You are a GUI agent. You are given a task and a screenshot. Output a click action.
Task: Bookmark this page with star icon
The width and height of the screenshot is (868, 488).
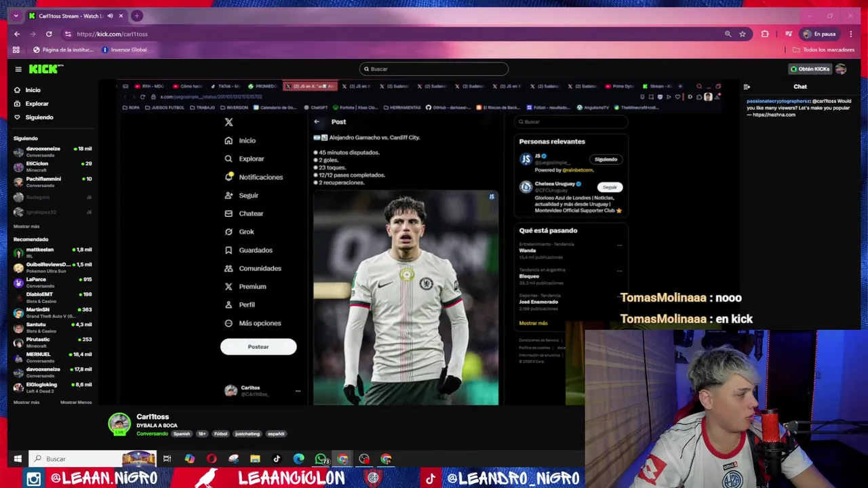click(x=743, y=34)
